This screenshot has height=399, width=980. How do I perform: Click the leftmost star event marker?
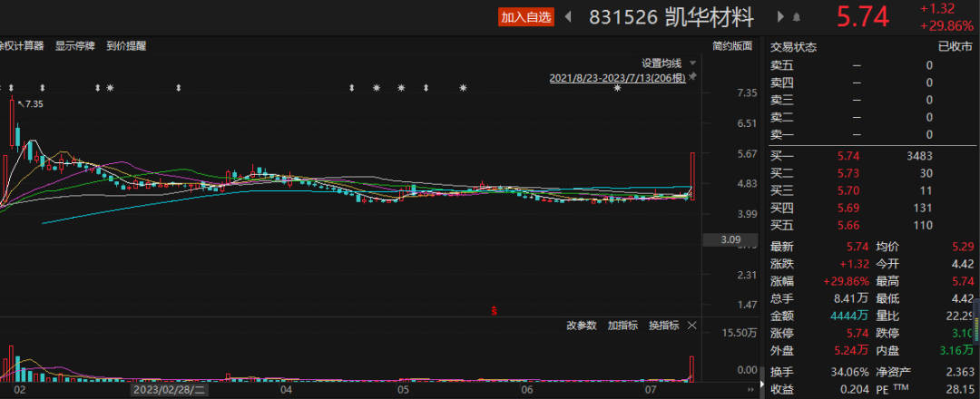click(x=110, y=88)
